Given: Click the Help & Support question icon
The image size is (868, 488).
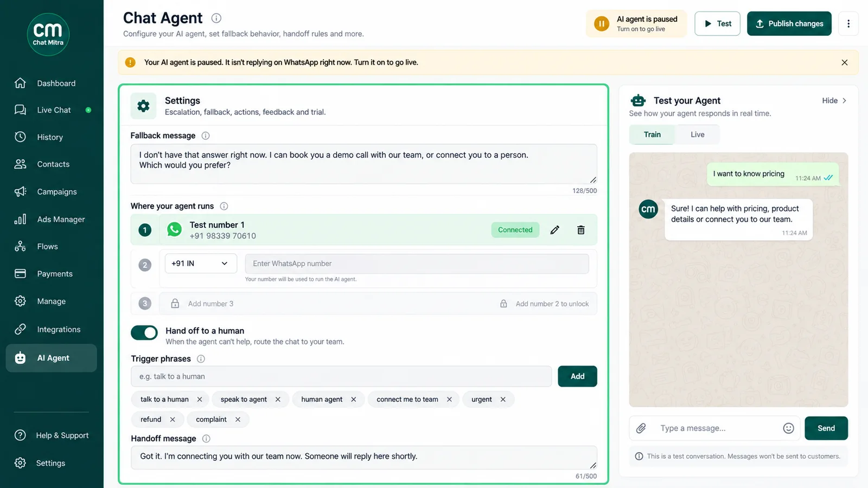Looking at the screenshot, I should tap(20, 435).
